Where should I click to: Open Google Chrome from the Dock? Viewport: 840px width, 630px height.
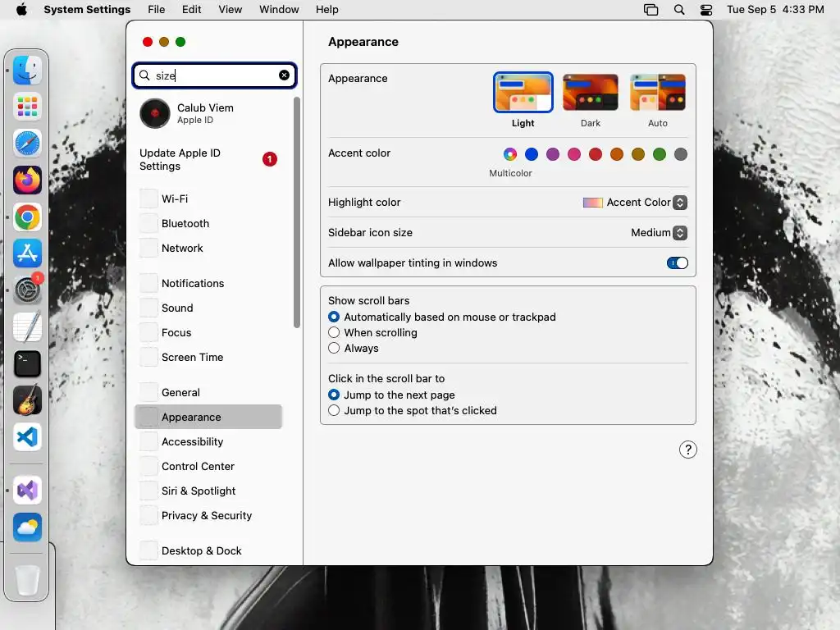point(27,217)
